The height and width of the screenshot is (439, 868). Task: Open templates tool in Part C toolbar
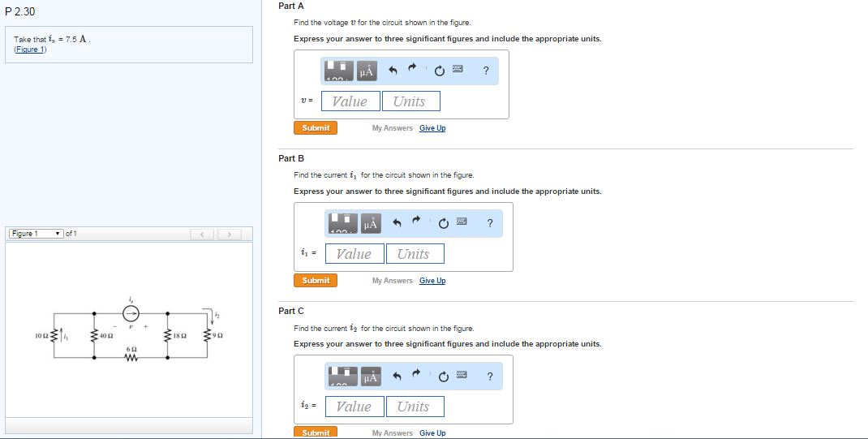coord(343,376)
